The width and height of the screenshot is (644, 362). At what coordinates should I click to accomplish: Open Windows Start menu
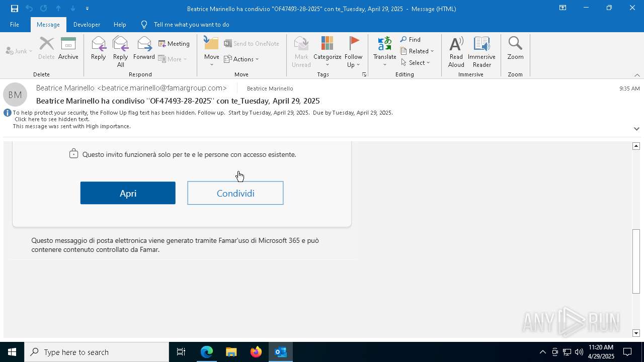[12, 352]
